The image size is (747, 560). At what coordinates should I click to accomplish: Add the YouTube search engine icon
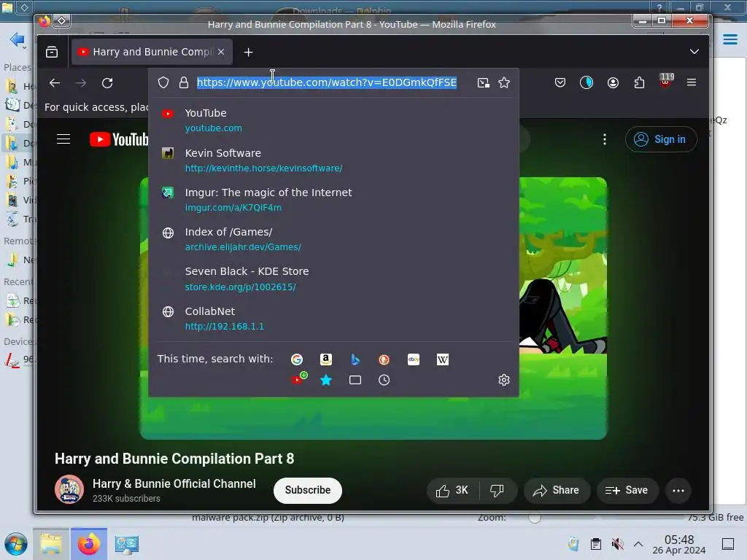point(298,379)
